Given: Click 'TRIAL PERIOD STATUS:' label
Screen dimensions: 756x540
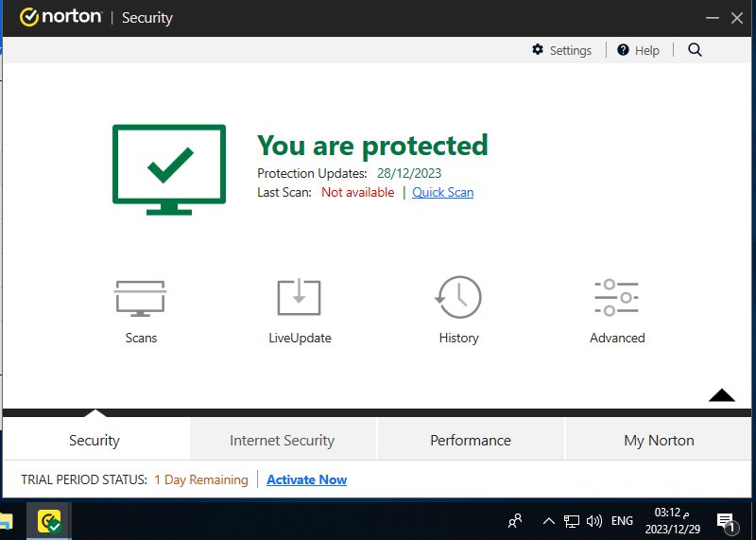Looking at the screenshot, I should [84, 479].
